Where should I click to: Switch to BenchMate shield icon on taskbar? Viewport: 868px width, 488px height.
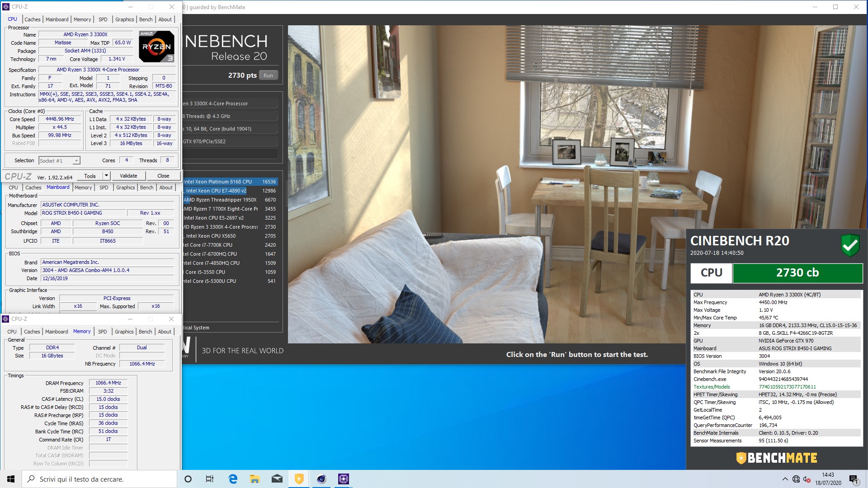(x=299, y=479)
